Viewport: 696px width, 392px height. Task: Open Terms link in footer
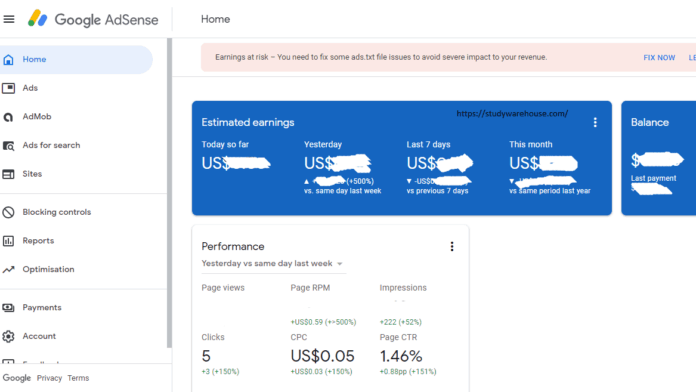point(78,378)
